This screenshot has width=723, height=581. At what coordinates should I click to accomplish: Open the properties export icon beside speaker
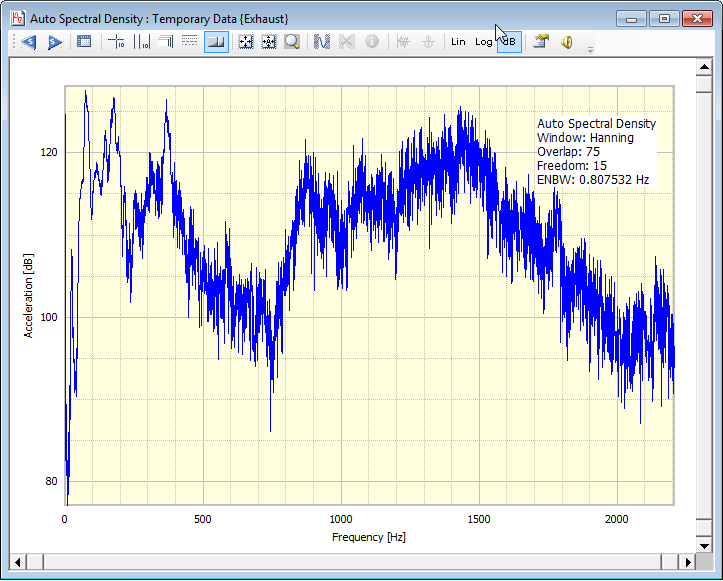pyautogui.click(x=540, y=42)
